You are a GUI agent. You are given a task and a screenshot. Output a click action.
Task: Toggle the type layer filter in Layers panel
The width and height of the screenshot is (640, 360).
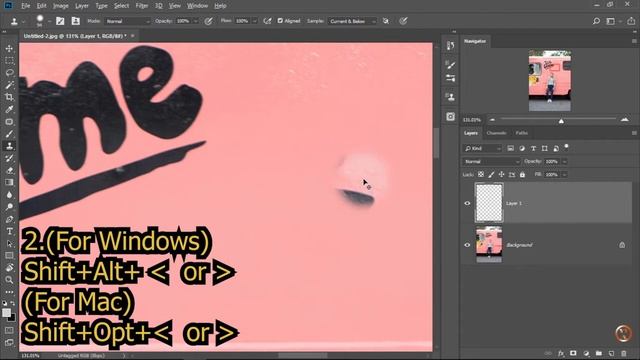(533, 148)
